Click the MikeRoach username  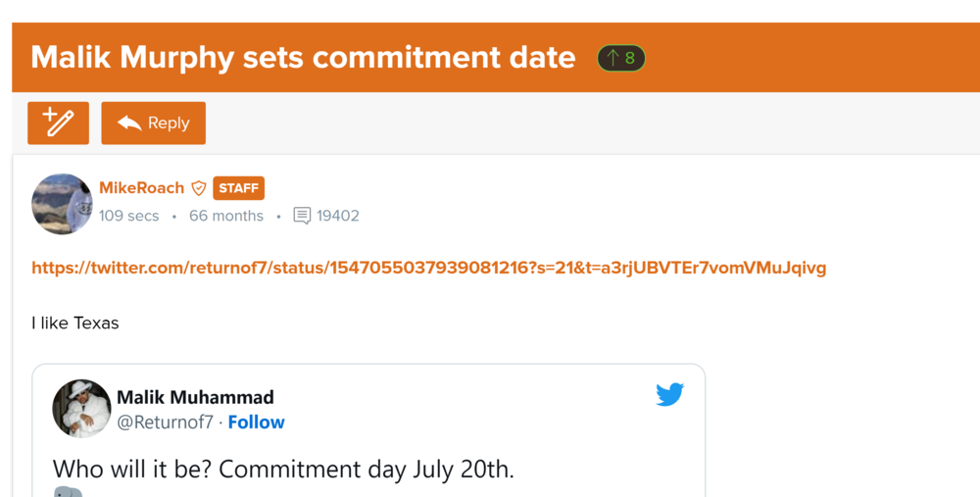tap(141, 188)
